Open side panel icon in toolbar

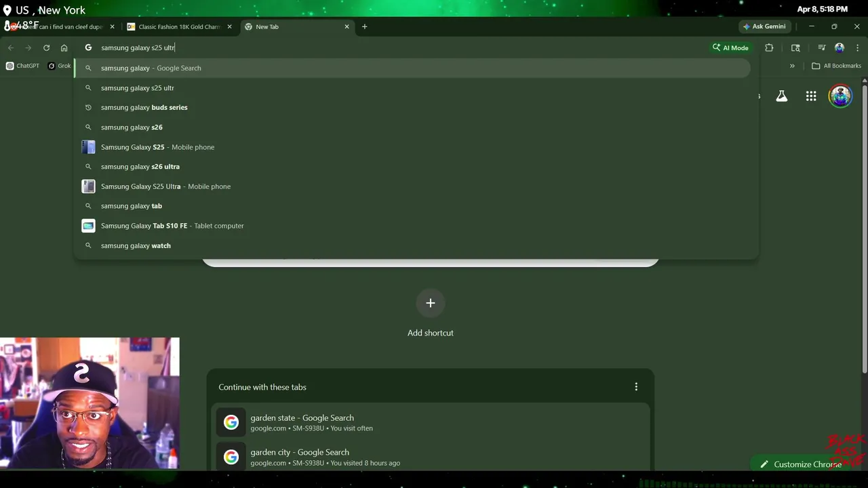click(x=795, y=47)
